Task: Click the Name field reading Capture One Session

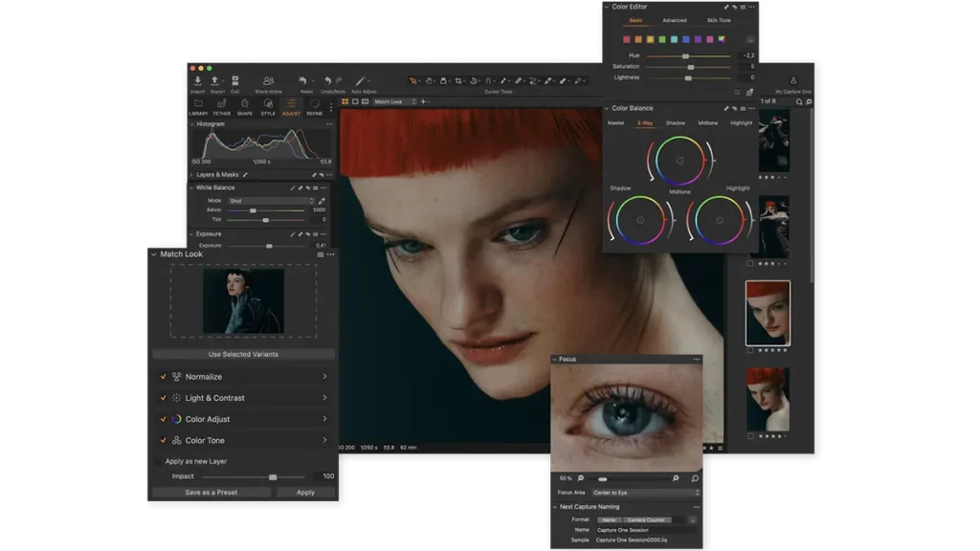Action: [x=646, y=530]
